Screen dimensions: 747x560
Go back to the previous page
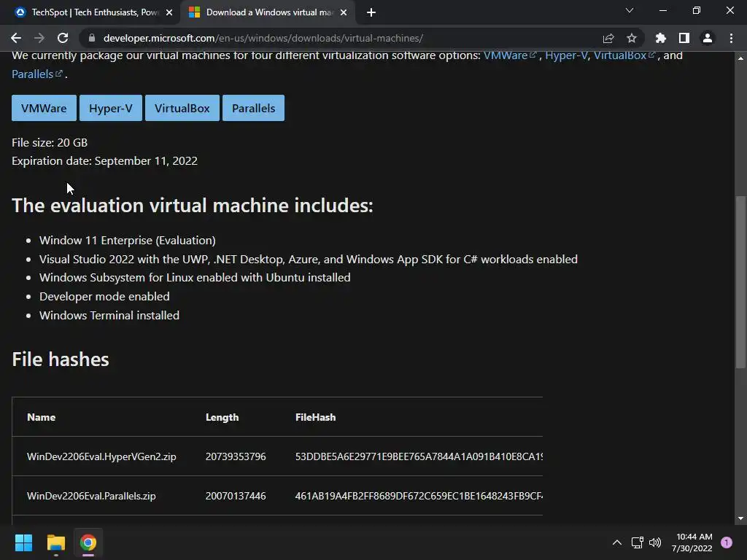click(x=16, y=38)
